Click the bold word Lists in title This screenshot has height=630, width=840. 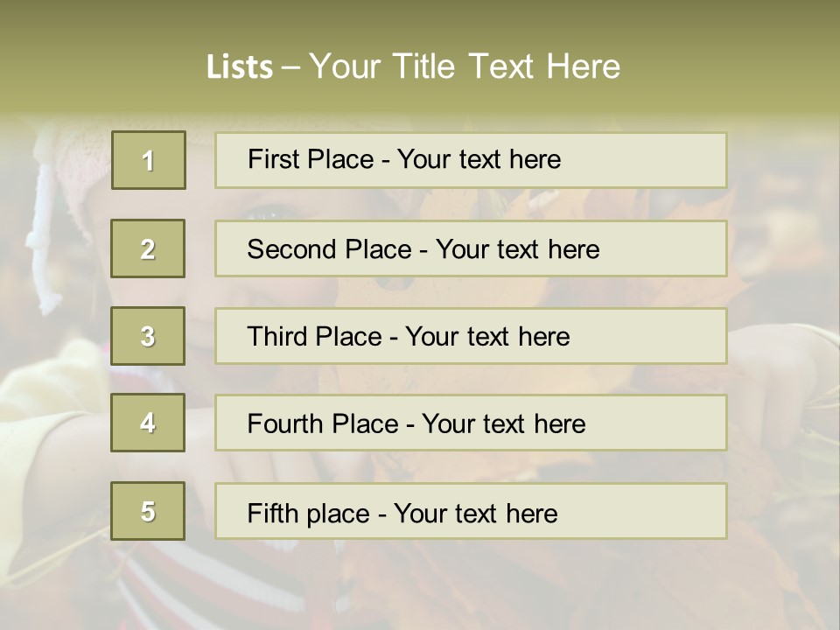[239, 66]
